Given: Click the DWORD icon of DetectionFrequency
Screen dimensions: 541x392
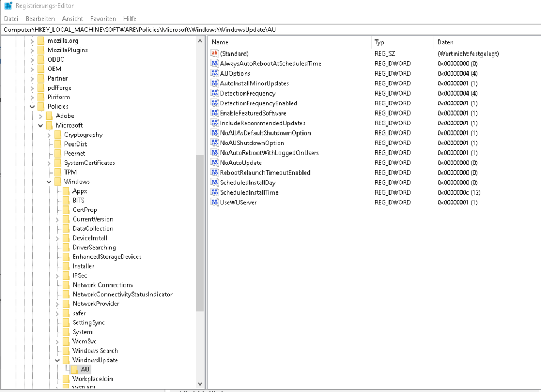Looking at the screenshot, I should click(215, 94).
